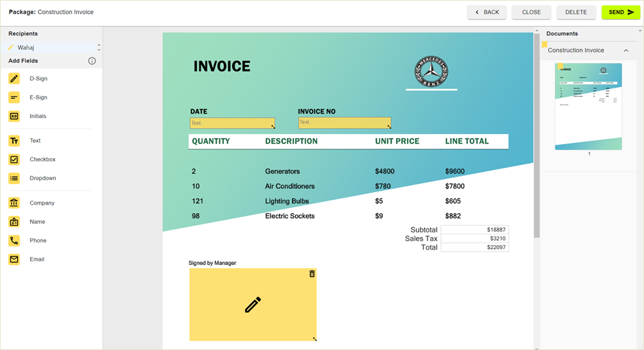Collapse the Construction Invoice document section
644x350 pixels.
pos(625,50)
